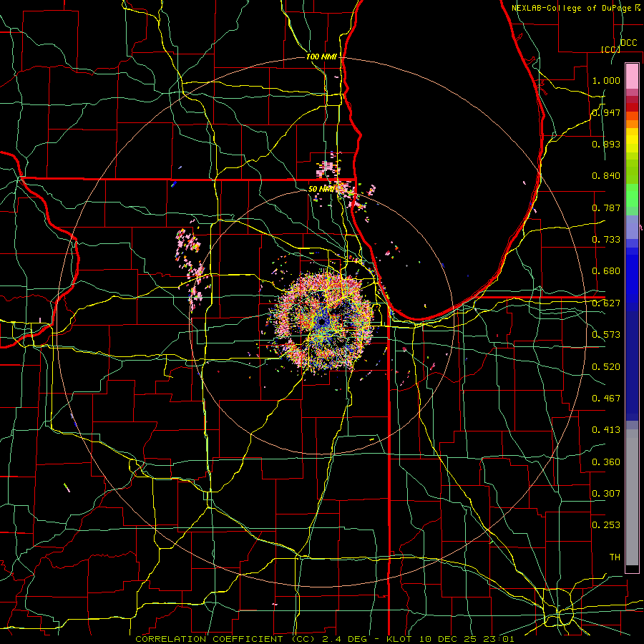Click the 50 NMI range ring label
Screen dimensions: 644x644
click(x=321, y=189)
